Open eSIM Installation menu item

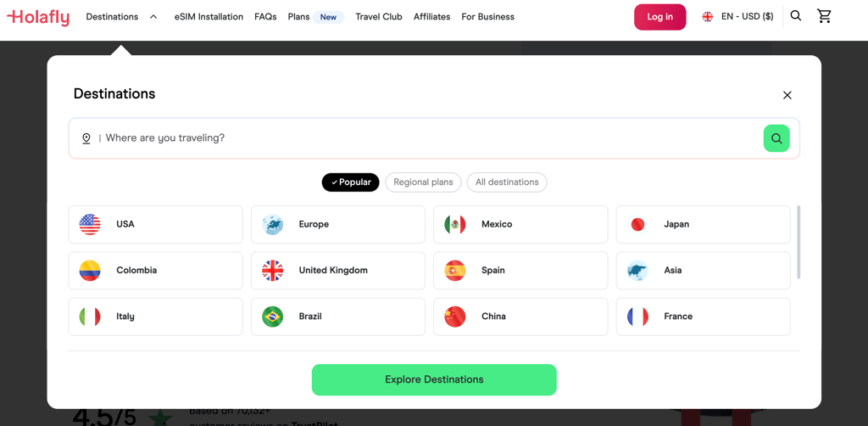click(209, 17)
